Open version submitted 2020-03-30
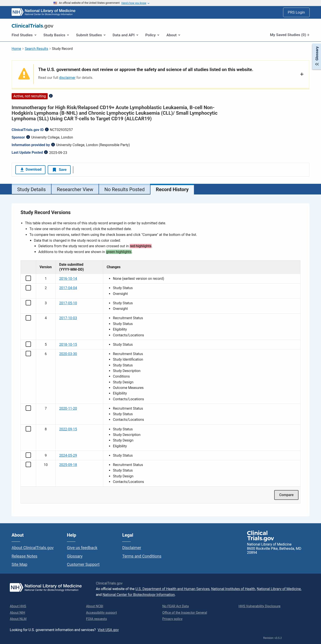This screenshot has height=644, width=321. pyautogui.click(x=68, y=354)
